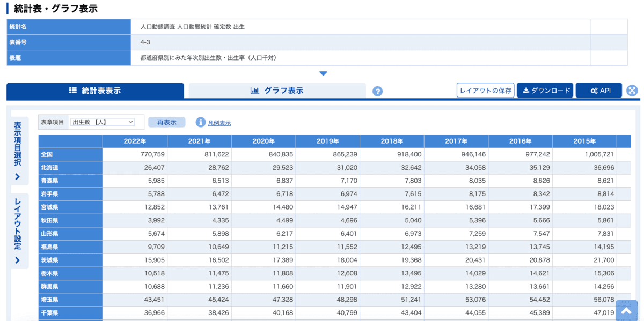This screenshot has height=321, width=644.
Task: Click the 表題 text 都道府県別にみた年次別出生数
Action: [x=181, y=58]
